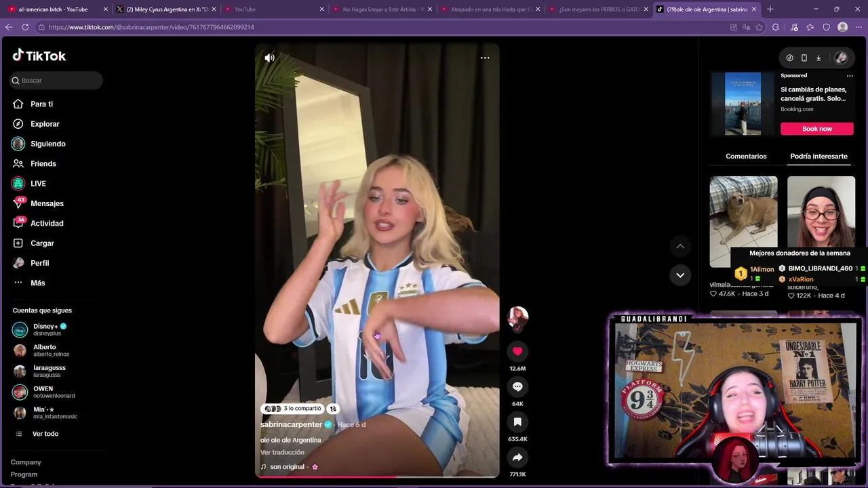This screenshot has width=868, height=488.
Task: Click Ver traducción under the caption
Action: point(282,452)
